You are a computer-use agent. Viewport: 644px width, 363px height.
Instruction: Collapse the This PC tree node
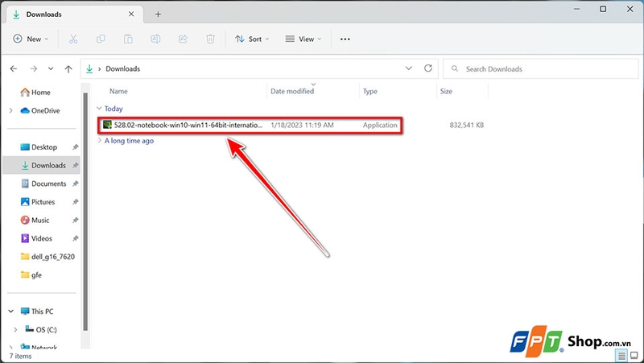(11, 311)
